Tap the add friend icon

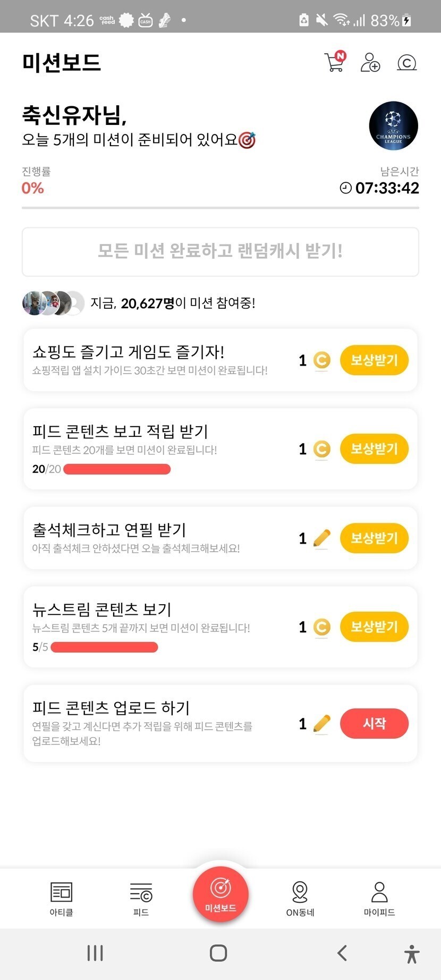click(x=370, y=63)
